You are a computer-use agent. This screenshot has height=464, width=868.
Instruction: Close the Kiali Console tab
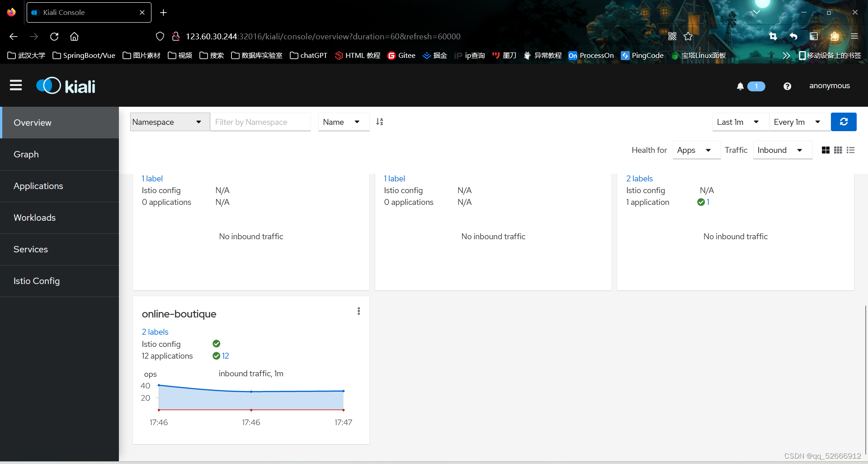coord(142,13)
